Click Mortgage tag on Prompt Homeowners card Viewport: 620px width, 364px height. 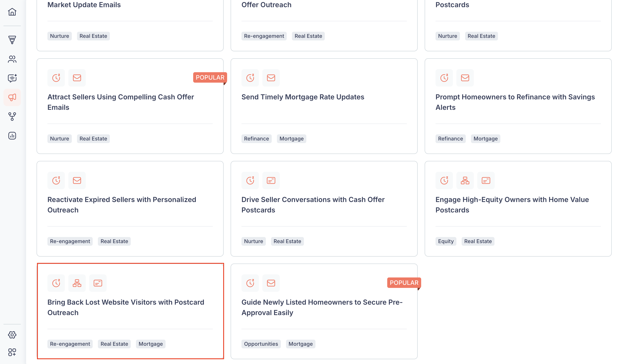pos(486,139)
